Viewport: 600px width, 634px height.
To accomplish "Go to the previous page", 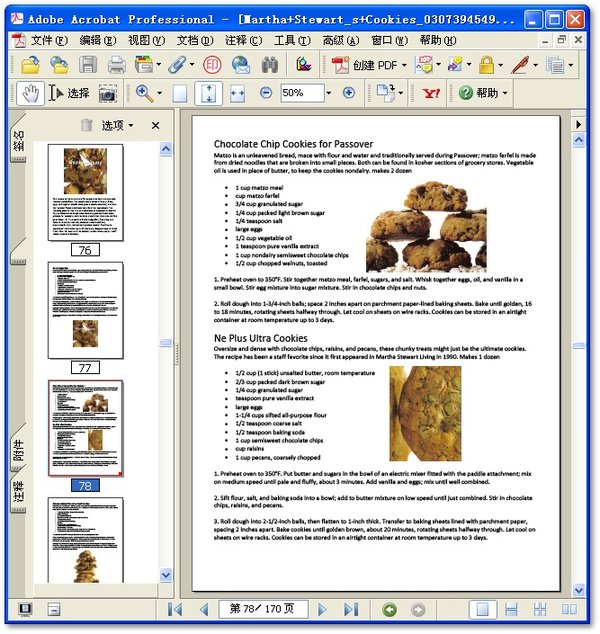I will click(205, 610).
